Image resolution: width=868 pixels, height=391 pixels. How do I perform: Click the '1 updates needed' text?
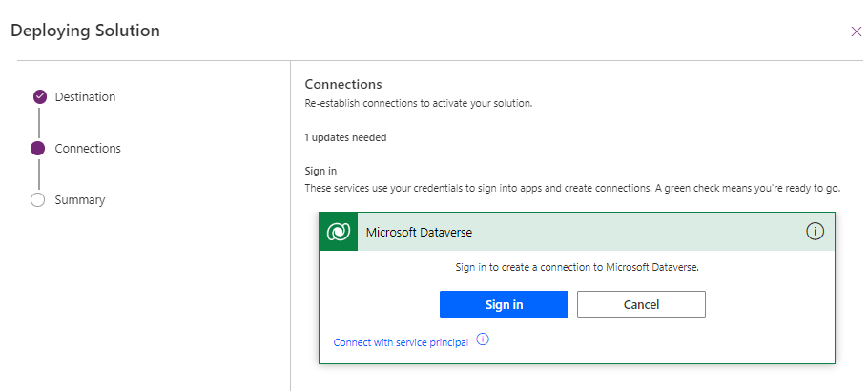(x=345, y=137)
